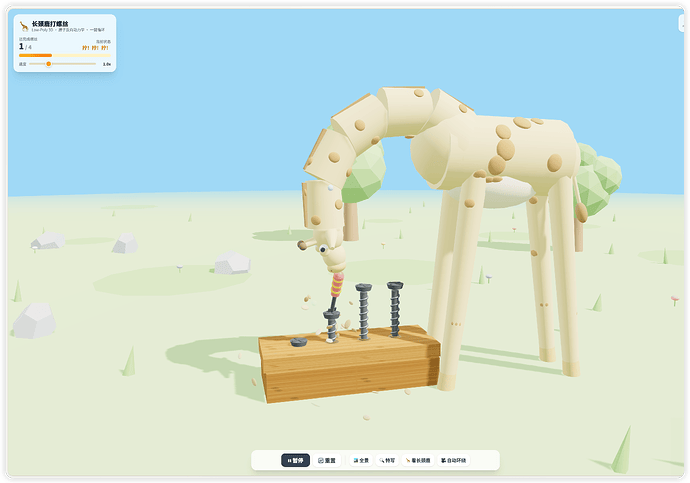Click the 重置 reset button
Image resolution: width=690 pixels, height=483 pixels.
pos(327,461)
